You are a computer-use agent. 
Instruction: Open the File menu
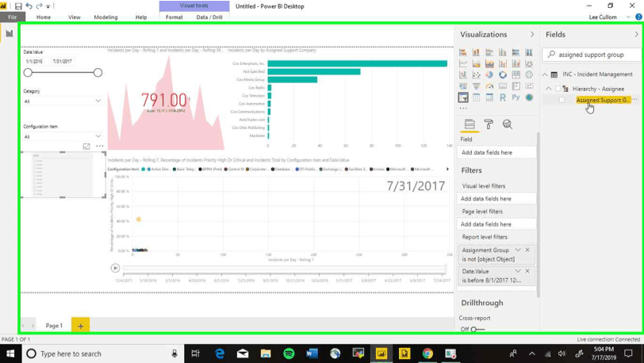click(x=13, y=17)
